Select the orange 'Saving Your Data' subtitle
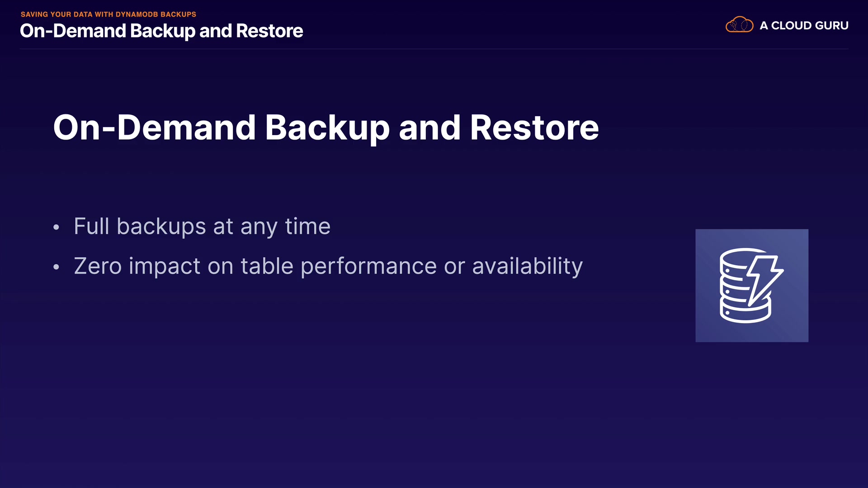This screenshot has height=488, width=868. pos(108,14)
